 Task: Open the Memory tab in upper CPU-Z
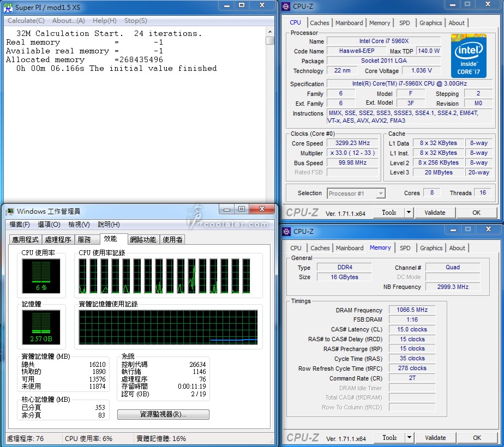click(x=380, y=23)
